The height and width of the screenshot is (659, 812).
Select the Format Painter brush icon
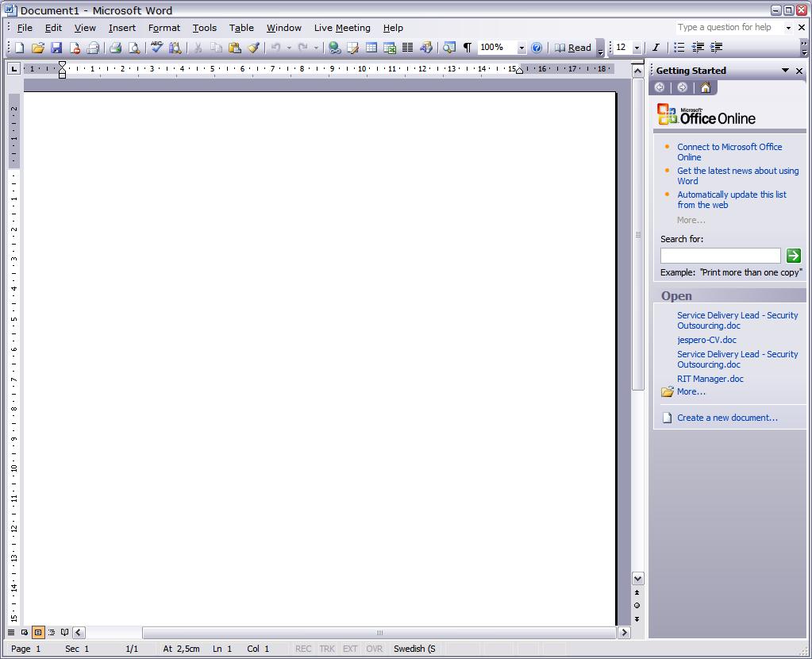click(253, 48)
